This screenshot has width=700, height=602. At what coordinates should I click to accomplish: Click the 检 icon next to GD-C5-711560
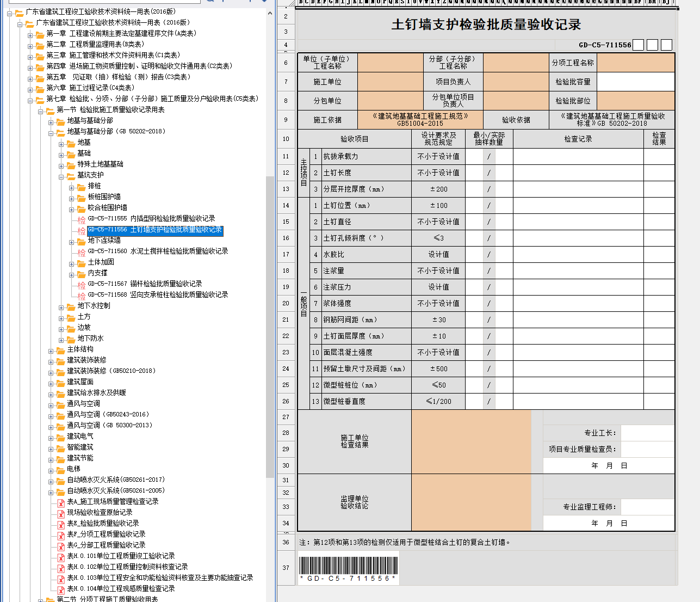[x=81, y=252]
